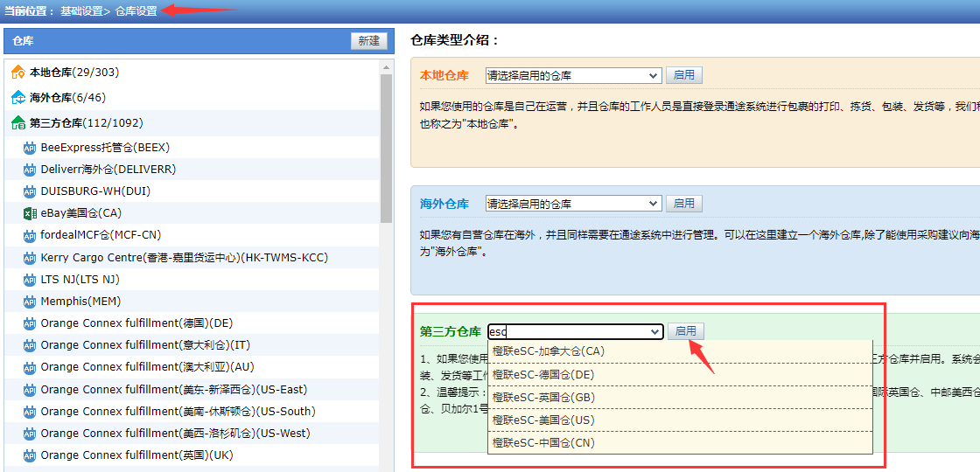Select BeeExpress托管仓(BEEX) warehouse
Viewport: 980px width, 472px height.
pyautogui.click(x=105, y=148)
